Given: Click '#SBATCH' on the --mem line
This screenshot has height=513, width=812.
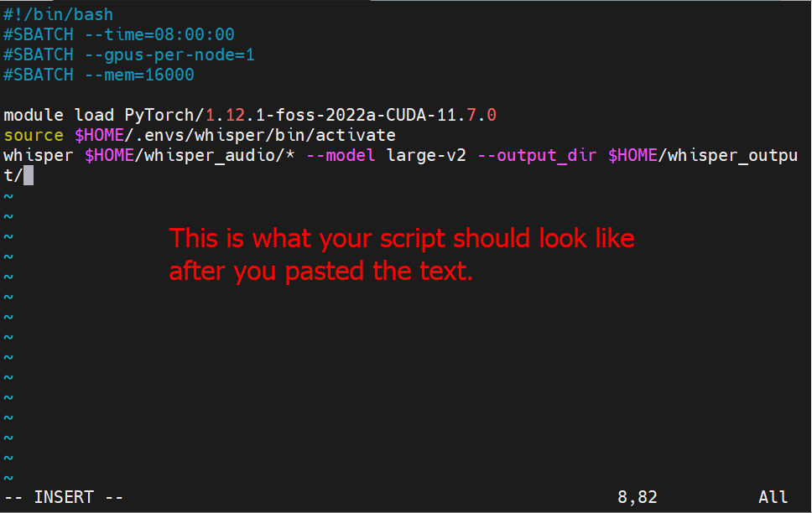Looking at the screenshot, I should (39, 75).
